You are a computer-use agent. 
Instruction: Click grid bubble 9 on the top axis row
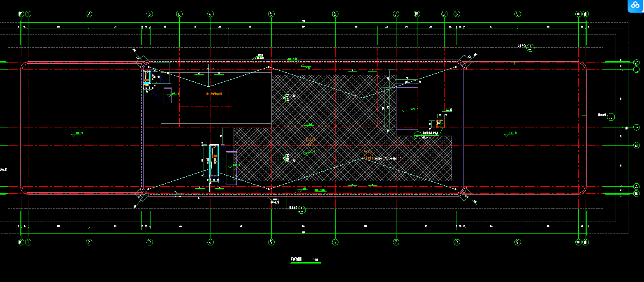click(517, 14)
